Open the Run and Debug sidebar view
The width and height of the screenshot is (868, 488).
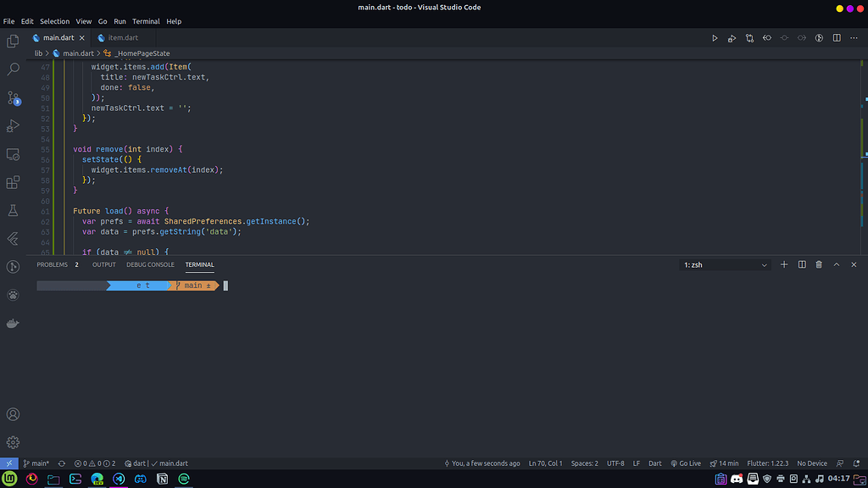click(13, 125)
